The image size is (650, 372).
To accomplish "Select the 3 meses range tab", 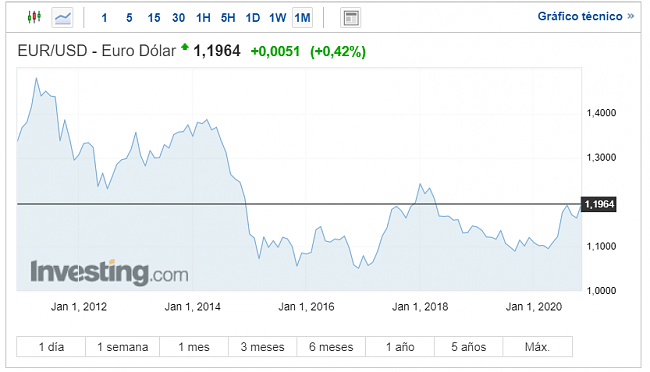I will coord(263,347).
